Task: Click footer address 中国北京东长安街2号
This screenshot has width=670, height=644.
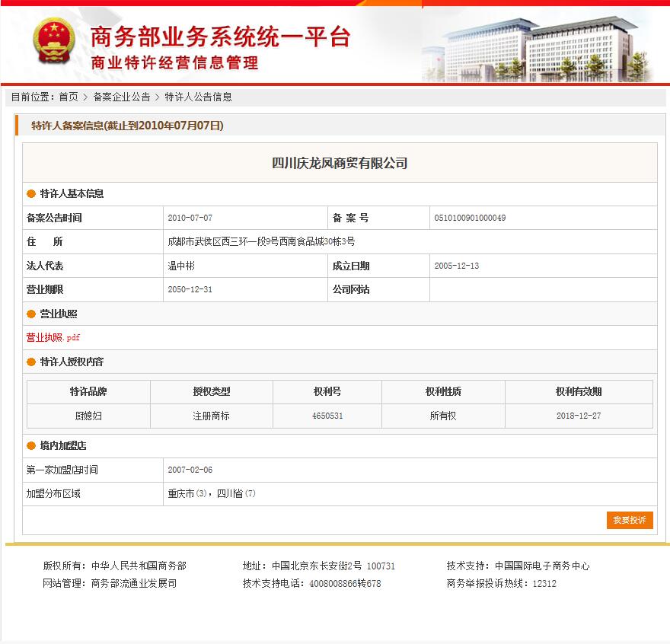Action: click(317, 566)
